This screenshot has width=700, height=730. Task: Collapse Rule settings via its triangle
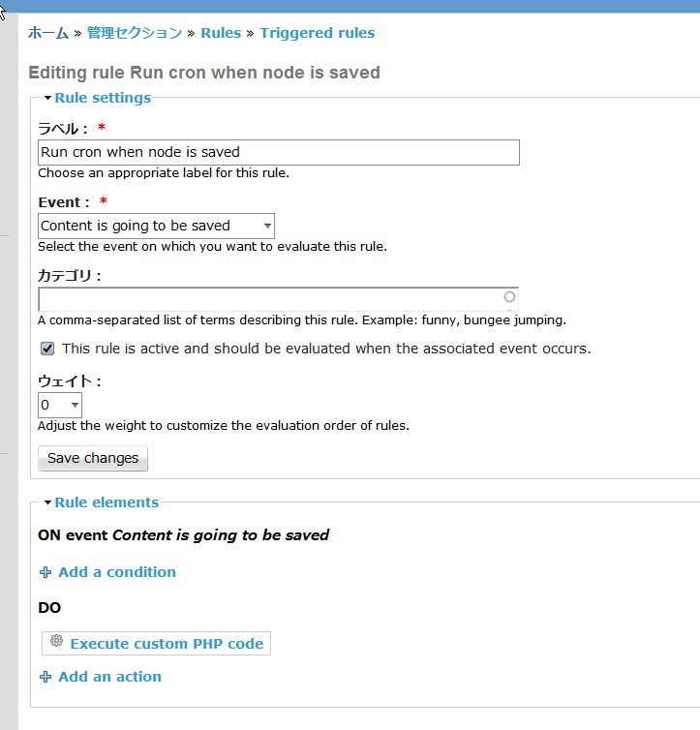47,98
